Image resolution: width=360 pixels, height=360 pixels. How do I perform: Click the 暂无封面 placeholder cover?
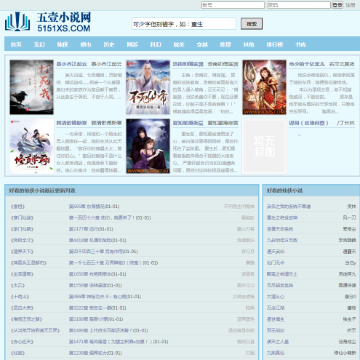tap(264, 146)
